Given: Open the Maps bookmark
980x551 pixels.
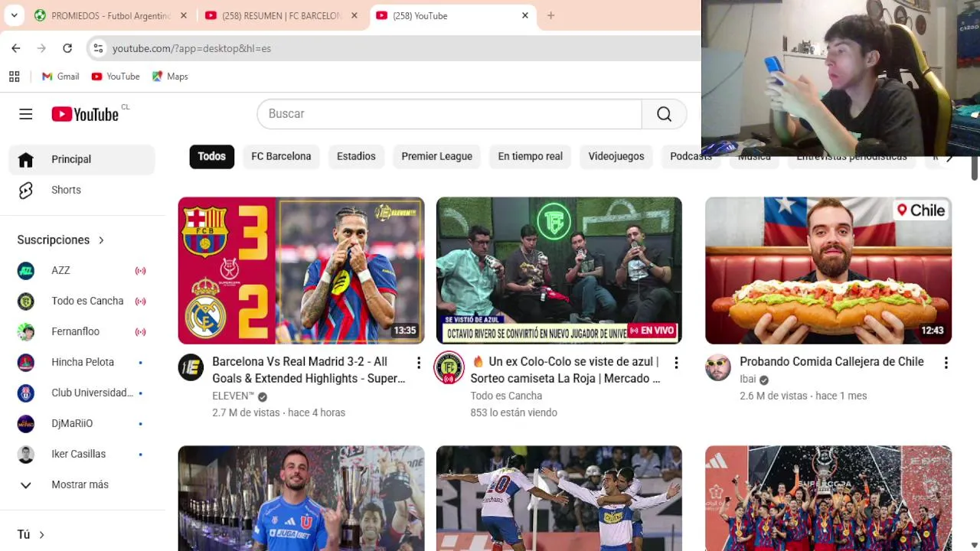Looking at the screenshot, I should coord(170,77).
